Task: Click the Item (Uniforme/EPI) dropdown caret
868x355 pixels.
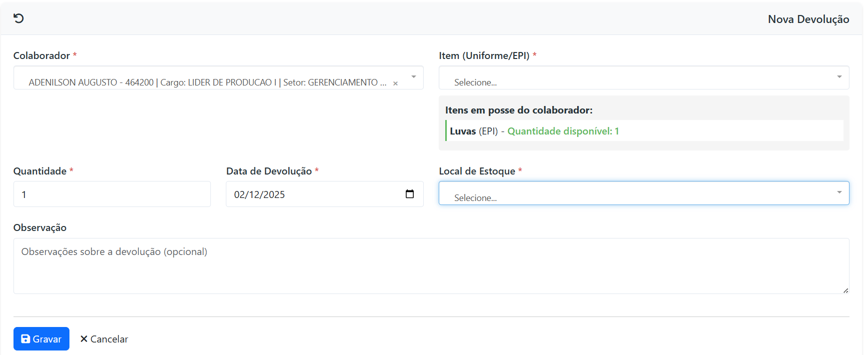Action: coord(839,77)
